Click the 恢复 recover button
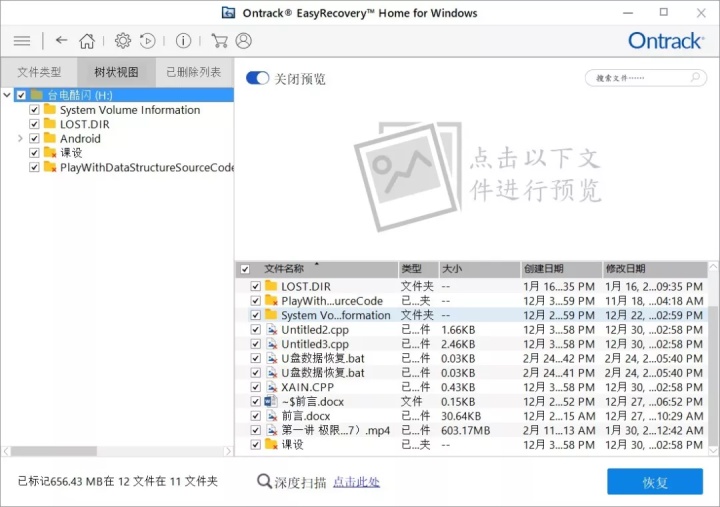720x507 pixels. click(655, 482)
